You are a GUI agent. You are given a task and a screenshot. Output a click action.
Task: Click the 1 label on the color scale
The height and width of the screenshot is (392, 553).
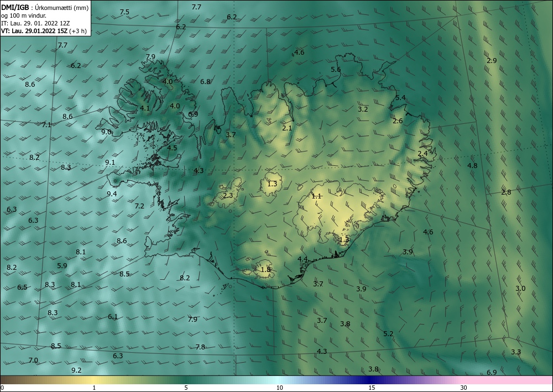tap(94, 388)
